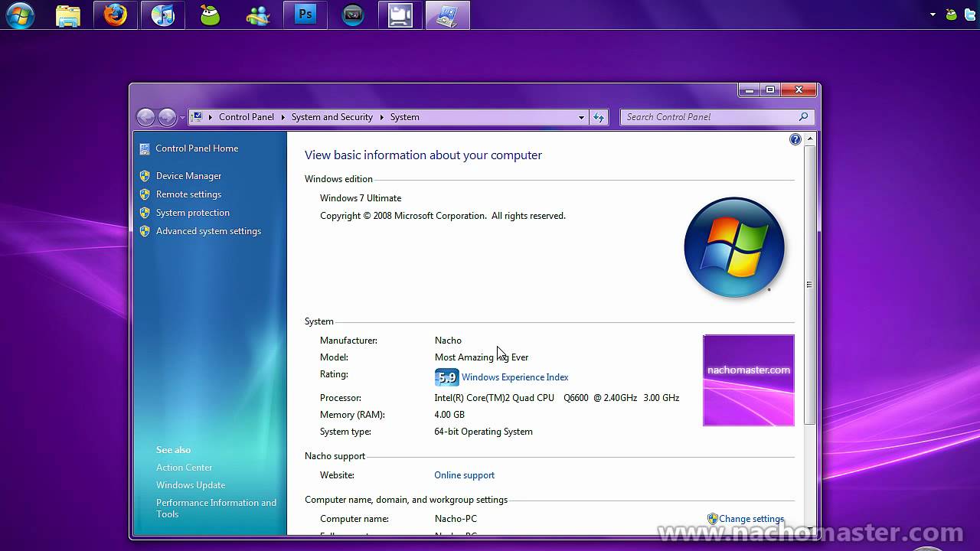Open Windows Explorer from the taskbar
980x551 pixels.
pos(68,15)
